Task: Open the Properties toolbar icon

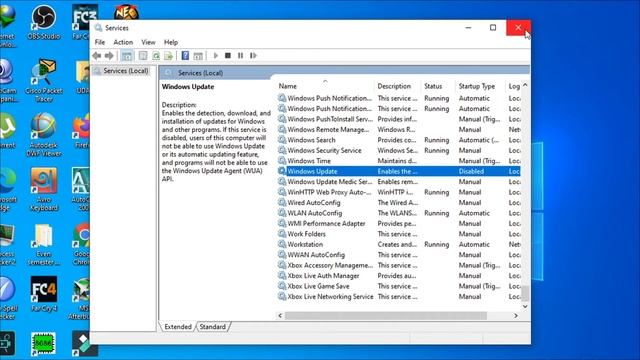Action: click(x=143, y=56)
